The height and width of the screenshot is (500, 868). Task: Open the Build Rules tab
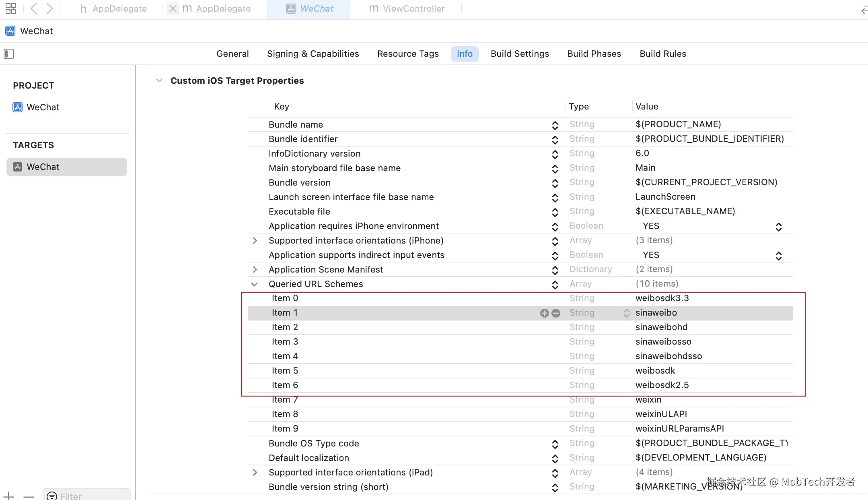pos(663,54)
